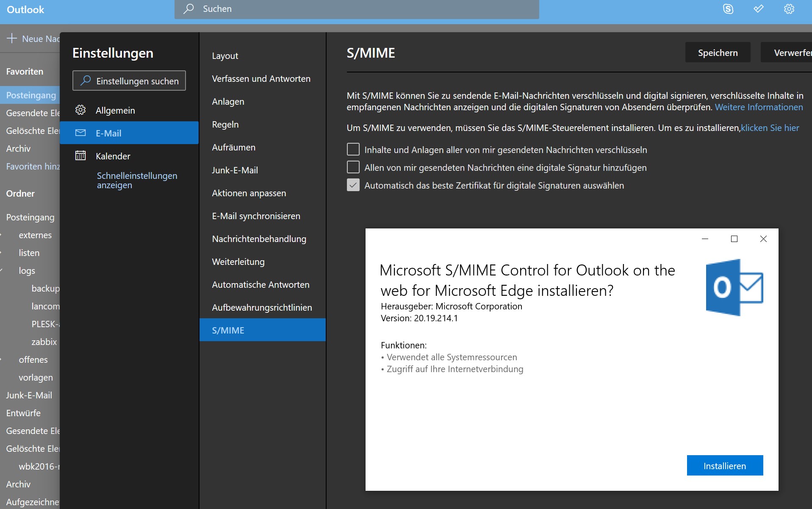Expand the externes folder
Viewport: 812px width, 509px height.
pos(1,235)
